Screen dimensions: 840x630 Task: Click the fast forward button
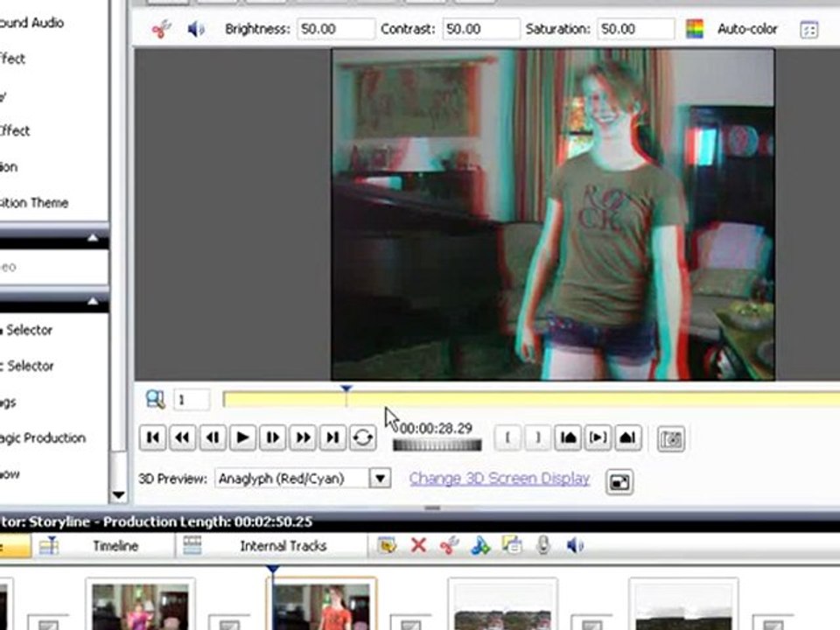(303, 437)
